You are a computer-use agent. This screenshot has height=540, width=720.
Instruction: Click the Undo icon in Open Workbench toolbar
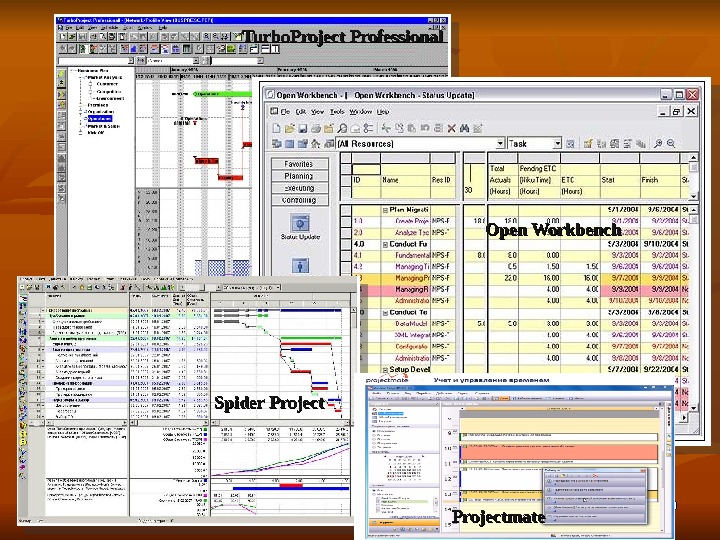click(x=425, y=129)
